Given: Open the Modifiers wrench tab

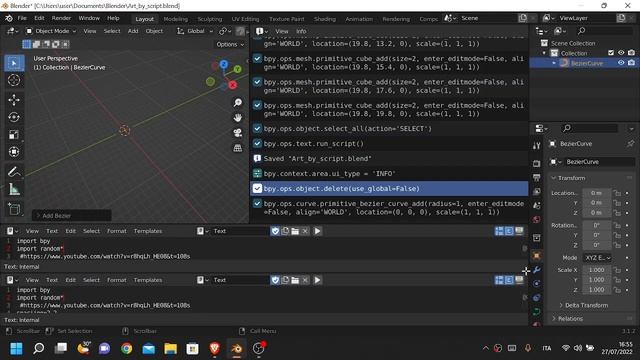Looking at the screenshot, I should pyautogui.click(x=537, y=270).
